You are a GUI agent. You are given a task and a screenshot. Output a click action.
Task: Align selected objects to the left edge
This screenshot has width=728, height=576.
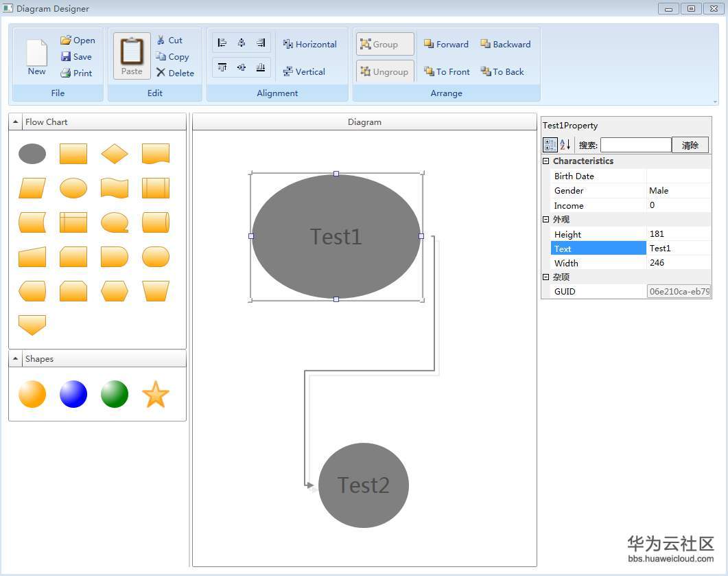pos(222,43)
